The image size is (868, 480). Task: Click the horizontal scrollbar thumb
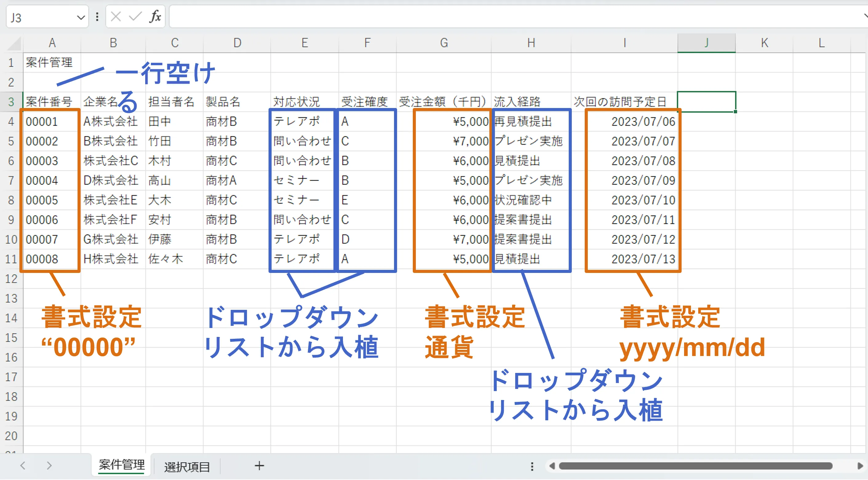[x=696, y=466]
